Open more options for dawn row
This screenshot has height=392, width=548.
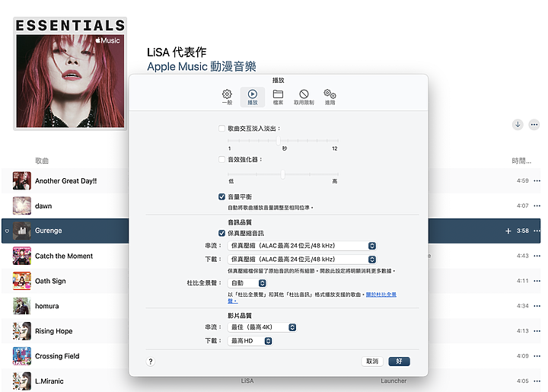pyautogui.click(x=537, y=206)
